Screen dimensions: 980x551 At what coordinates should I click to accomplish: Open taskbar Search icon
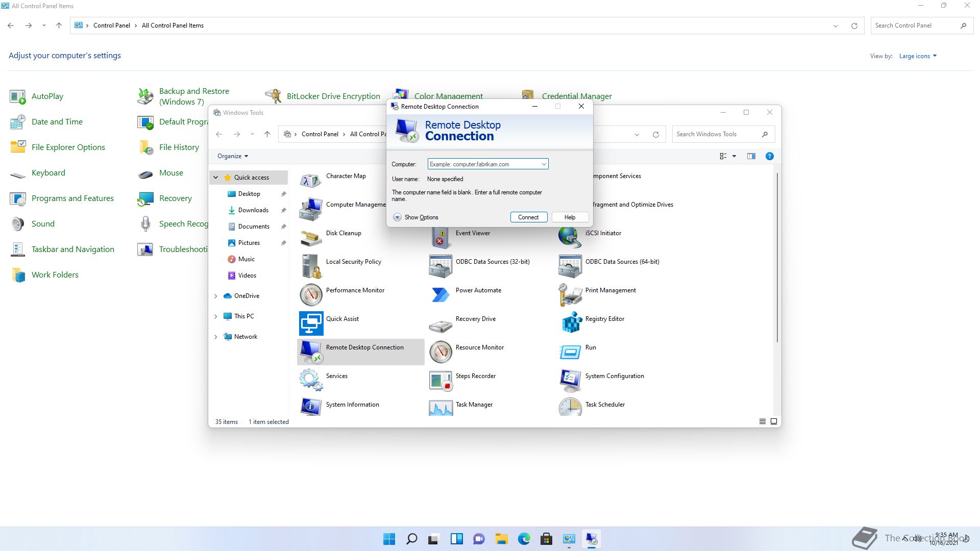411,539
